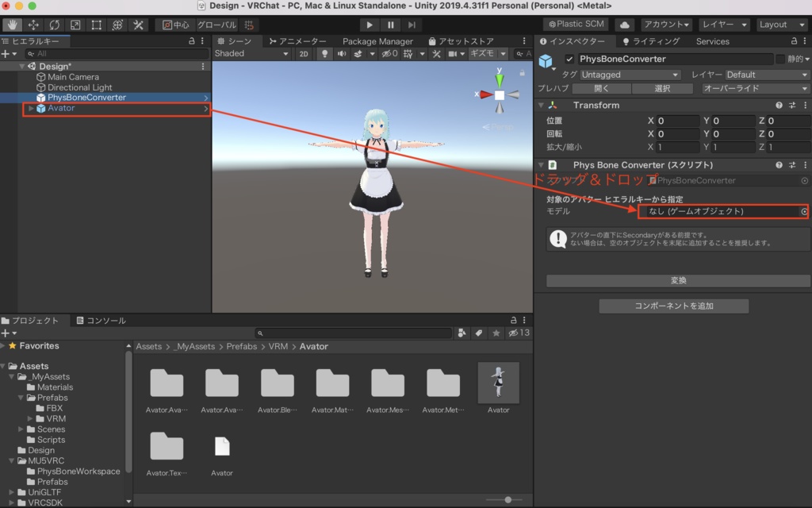Viewport: 812px width, 508px height.
Task: Select the Move tool
Action: click(x=32, y=24)
